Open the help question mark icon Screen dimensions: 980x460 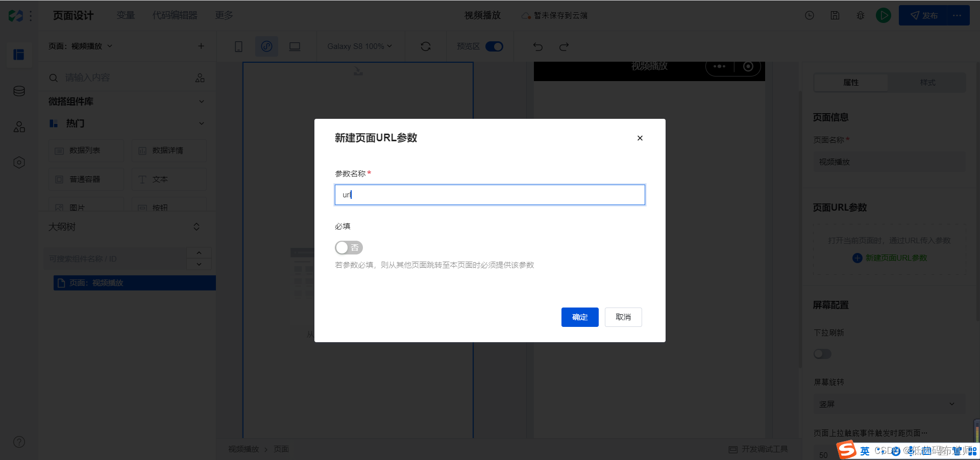click(19, 442)
